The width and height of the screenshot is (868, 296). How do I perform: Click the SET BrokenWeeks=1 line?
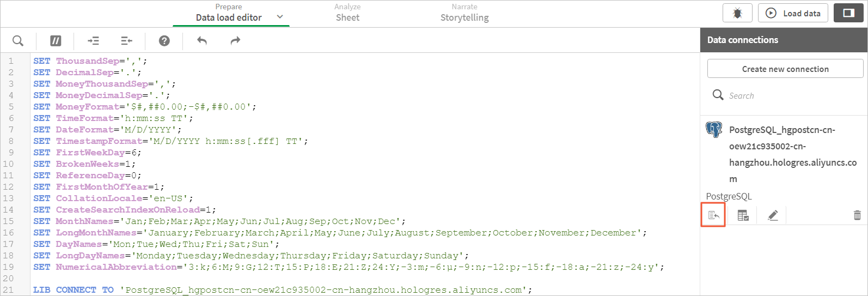(x=84, y=164)
